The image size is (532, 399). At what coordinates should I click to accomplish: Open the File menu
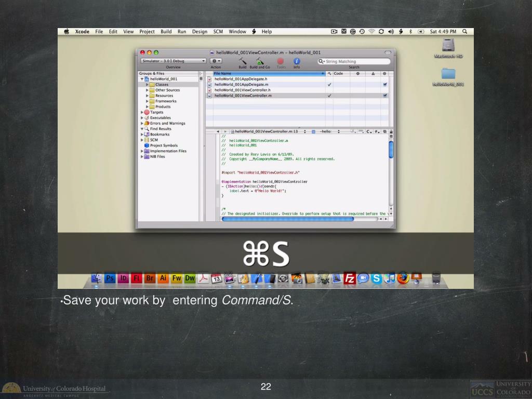tap(99, 32)
